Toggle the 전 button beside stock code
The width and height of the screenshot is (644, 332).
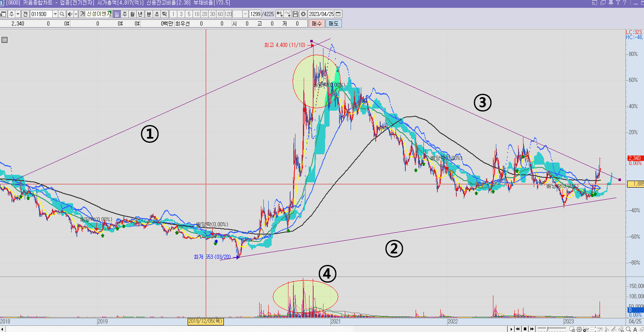26,14
